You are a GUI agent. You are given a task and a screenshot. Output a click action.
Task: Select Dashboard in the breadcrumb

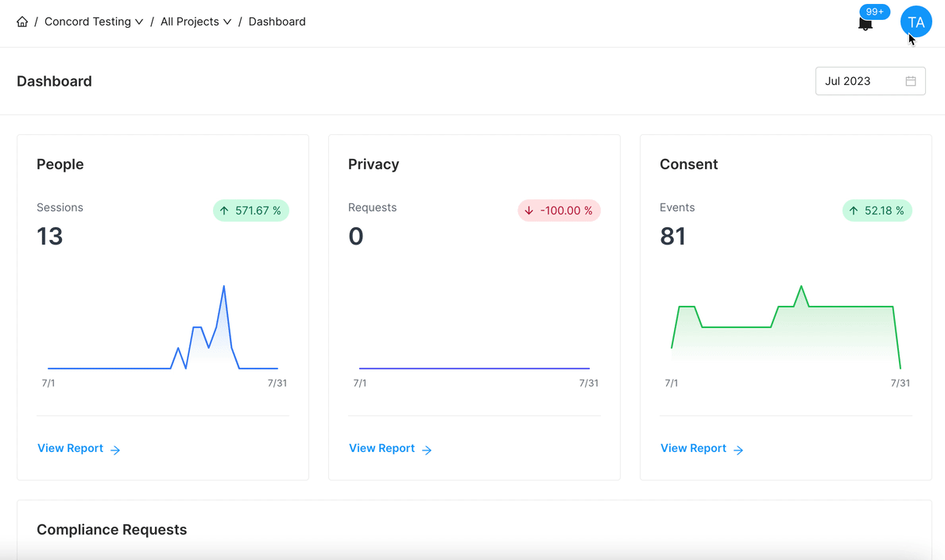277,22
